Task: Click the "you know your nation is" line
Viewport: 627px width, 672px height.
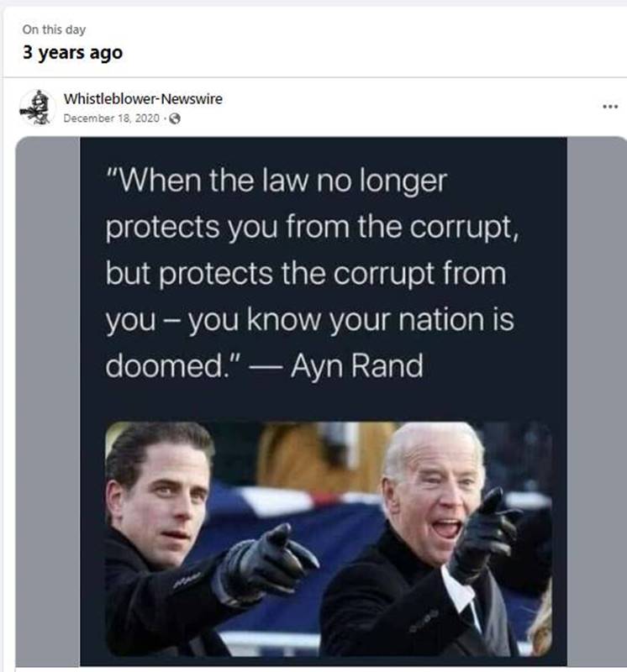Action: [350, 320]
